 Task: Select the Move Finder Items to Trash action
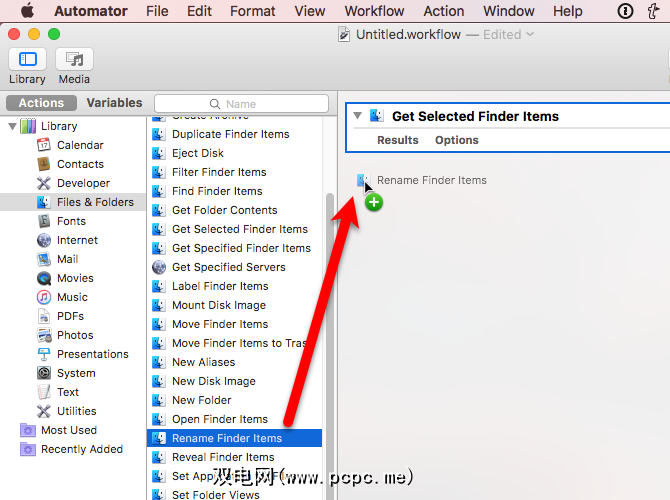tap(235, 343)
